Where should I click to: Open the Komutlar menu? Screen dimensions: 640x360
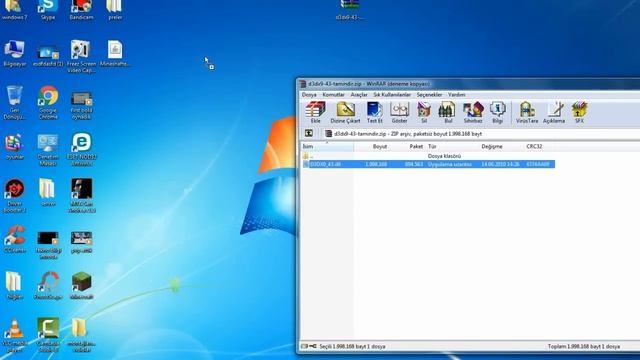point(333,95)
